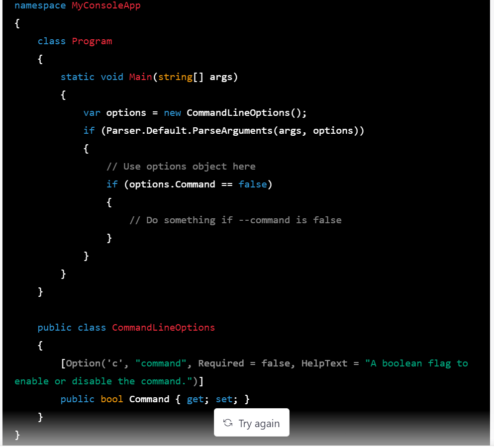Click the Try again button

[252, 423]
